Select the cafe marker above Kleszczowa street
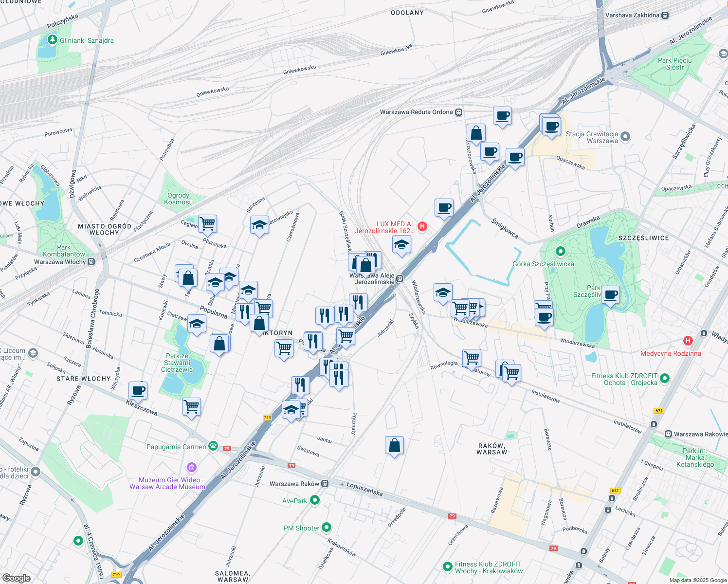 [138, 391]
